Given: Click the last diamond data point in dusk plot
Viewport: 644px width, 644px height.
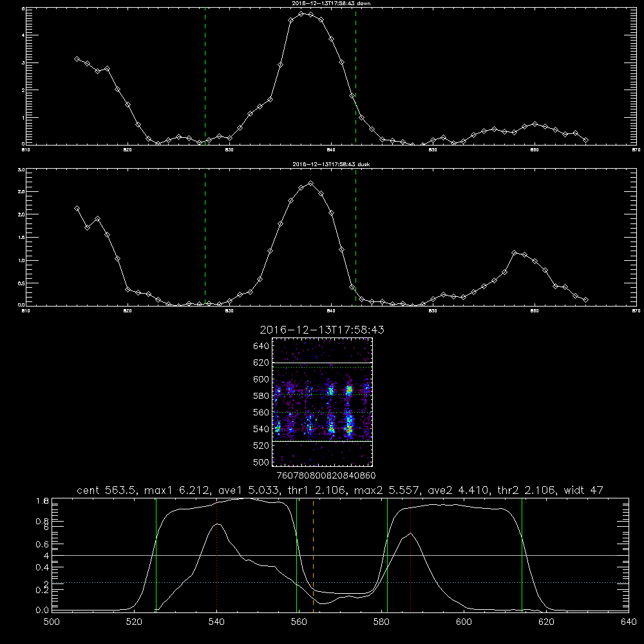Looking at the screenshot, I should point(585,300).
